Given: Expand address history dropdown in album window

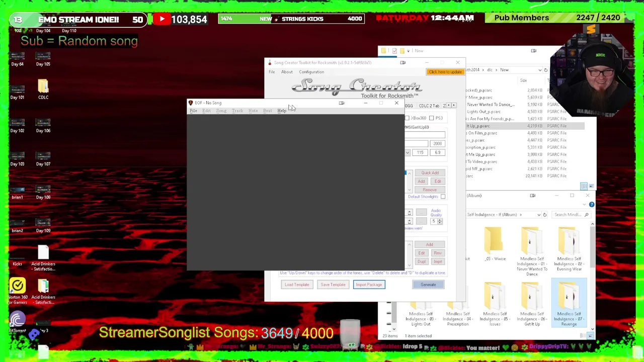Looking at the screenshot, I should 538,215.
